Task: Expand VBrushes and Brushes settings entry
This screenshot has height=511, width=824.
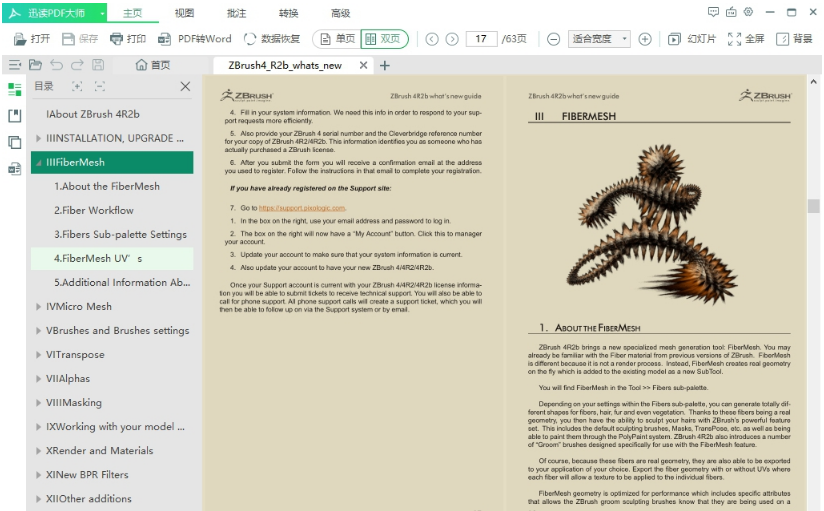Action: pos(38,331)
